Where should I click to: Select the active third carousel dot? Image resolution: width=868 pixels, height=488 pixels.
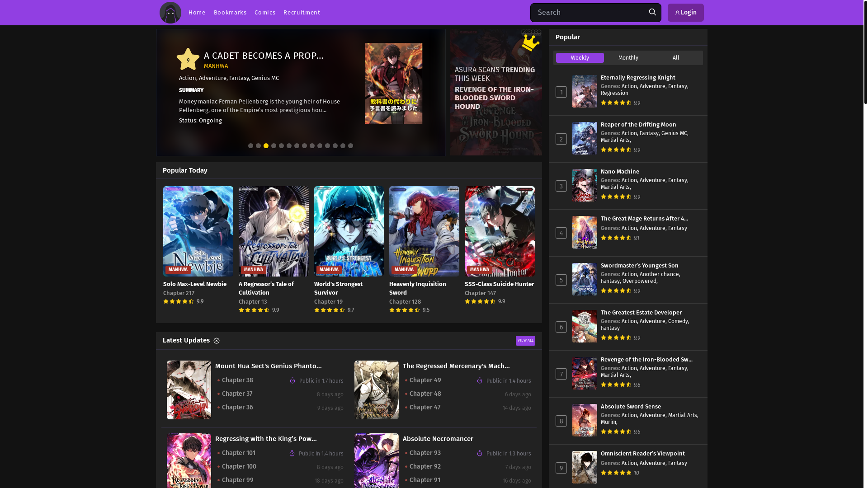[x=266, y=146]
